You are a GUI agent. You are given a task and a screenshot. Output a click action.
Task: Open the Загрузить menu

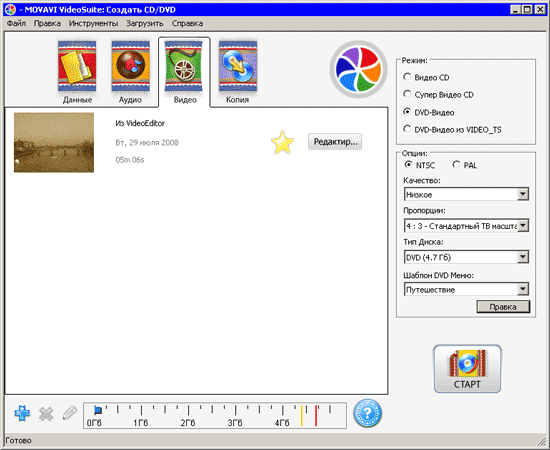(x=145, y=23)
